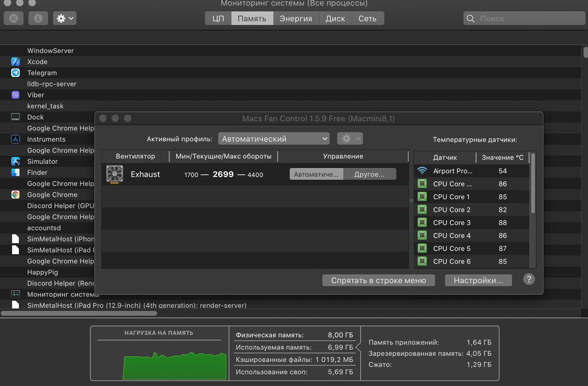Select the Telegram process icon
588x386 pixels.
coord(16,73)
